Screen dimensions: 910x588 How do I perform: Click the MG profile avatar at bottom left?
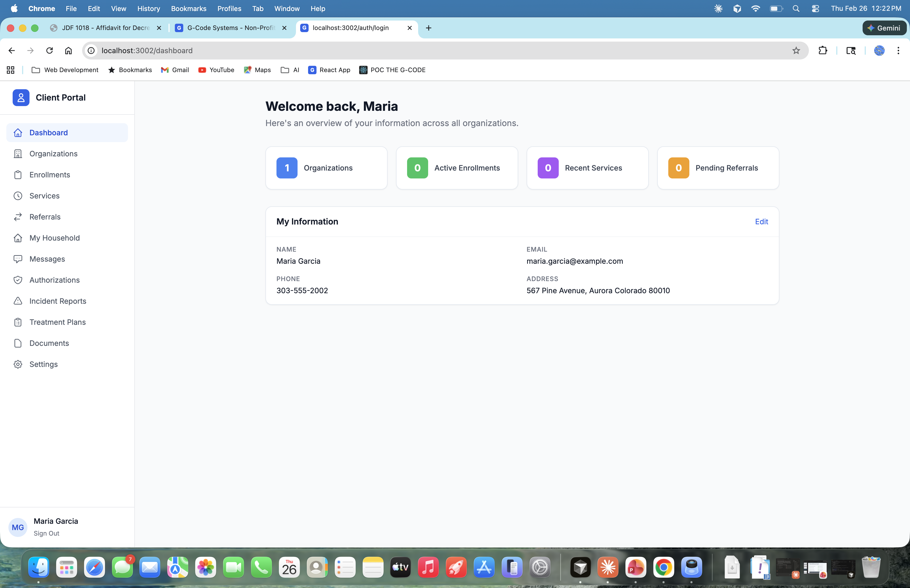pos(18,527)
